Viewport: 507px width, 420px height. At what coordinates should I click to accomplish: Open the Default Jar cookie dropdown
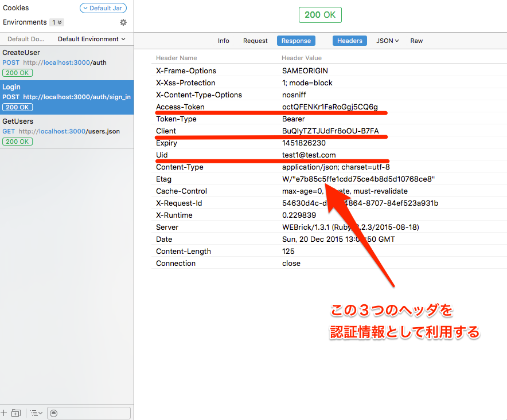click(x=103, y=8)
